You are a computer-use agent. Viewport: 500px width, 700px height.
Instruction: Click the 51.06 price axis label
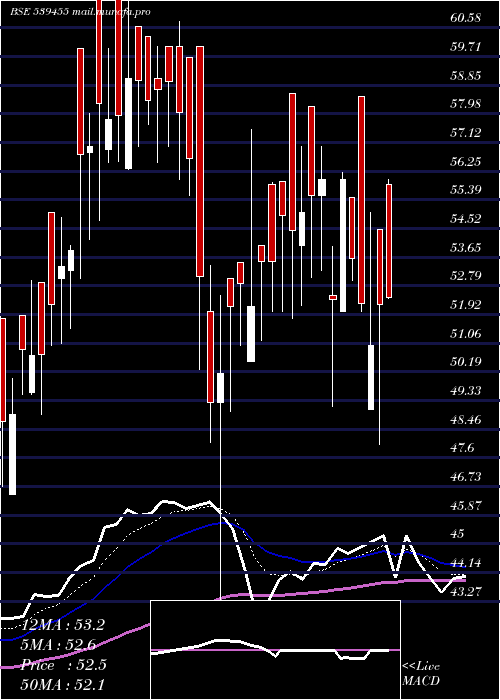tap(466, 333)
